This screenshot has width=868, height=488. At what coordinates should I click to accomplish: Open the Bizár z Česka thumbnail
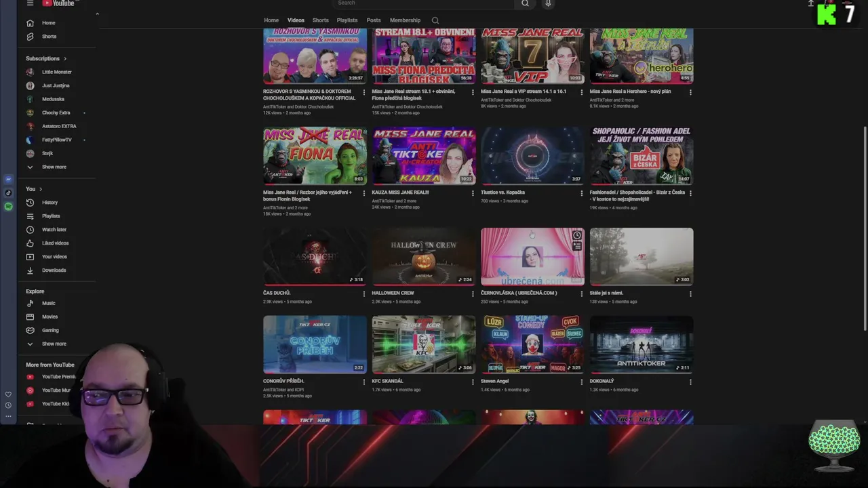point(642,155)
